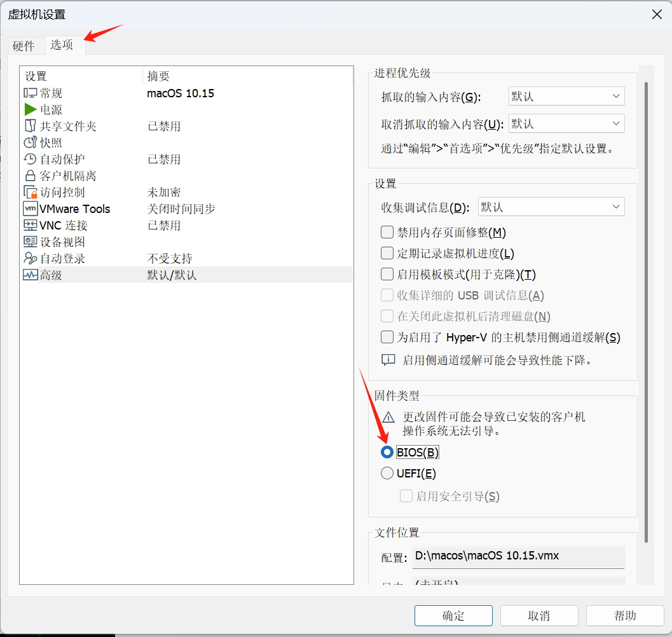Click the 摘要 column header
This screenshot has width=672, height=637.
[248, 76]
